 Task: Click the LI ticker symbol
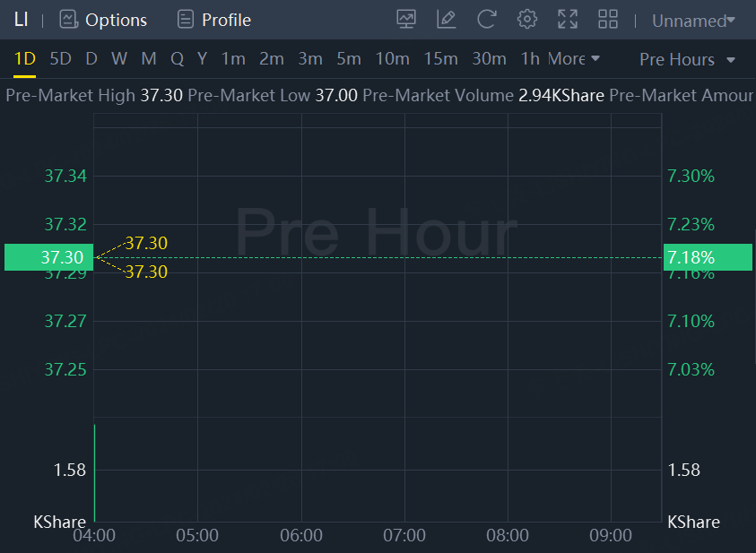tap(22, 19)
